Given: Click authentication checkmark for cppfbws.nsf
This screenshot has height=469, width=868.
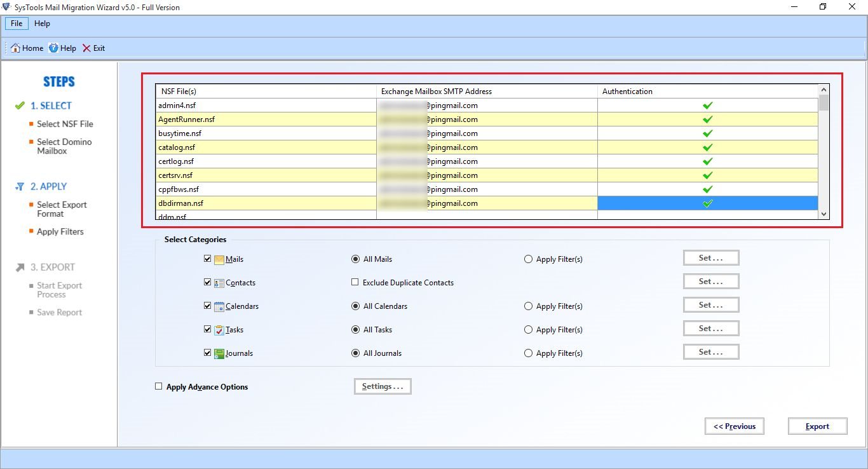Looking at the screenshot, I should pyautogui.click(x=707, y=189).
